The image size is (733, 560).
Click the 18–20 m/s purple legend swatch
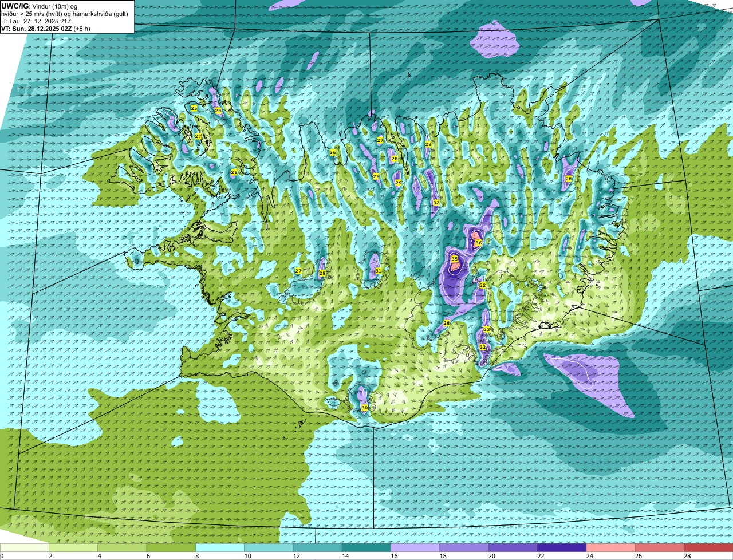tap(464, 547)
